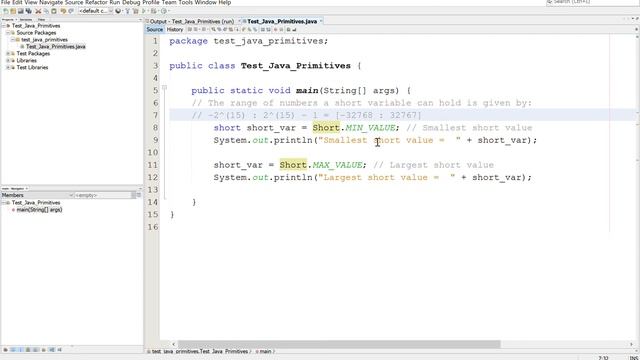Click main in the breadcrumb bar

coord(265,351)
